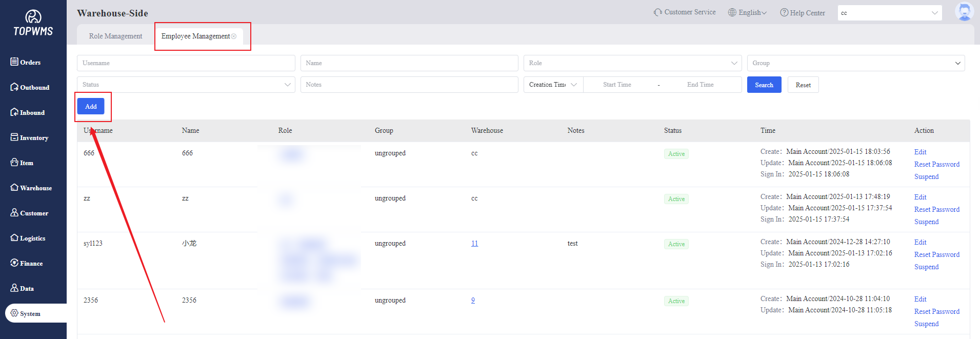The width and height of the screenshot is (980, 339).
Task: Open the System menu item
Action: click(30, 313)
